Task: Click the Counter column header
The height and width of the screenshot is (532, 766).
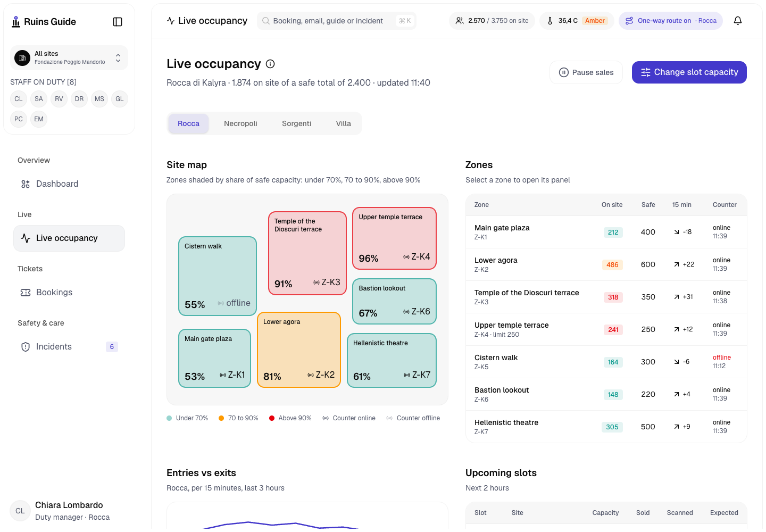Action: (725, 205)
